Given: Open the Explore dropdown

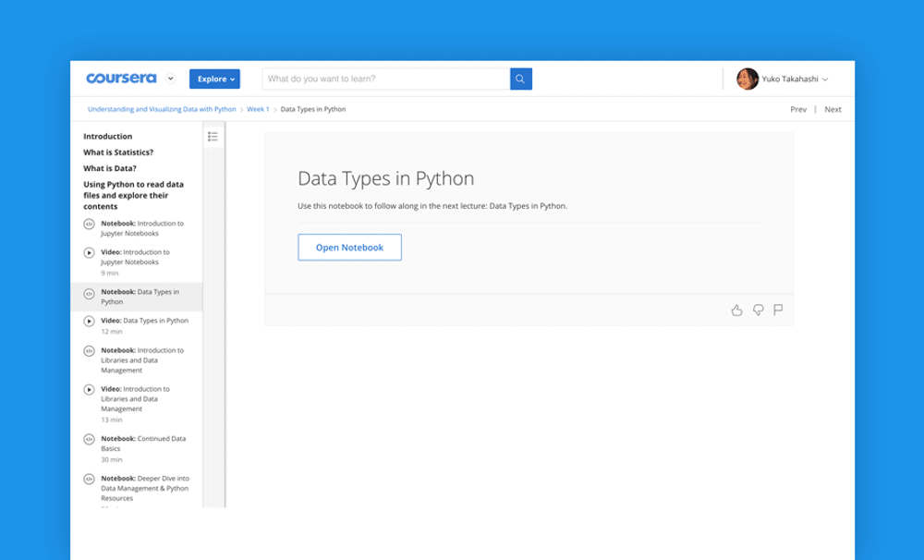Looking at the screenshot, I should coord(213,79).
